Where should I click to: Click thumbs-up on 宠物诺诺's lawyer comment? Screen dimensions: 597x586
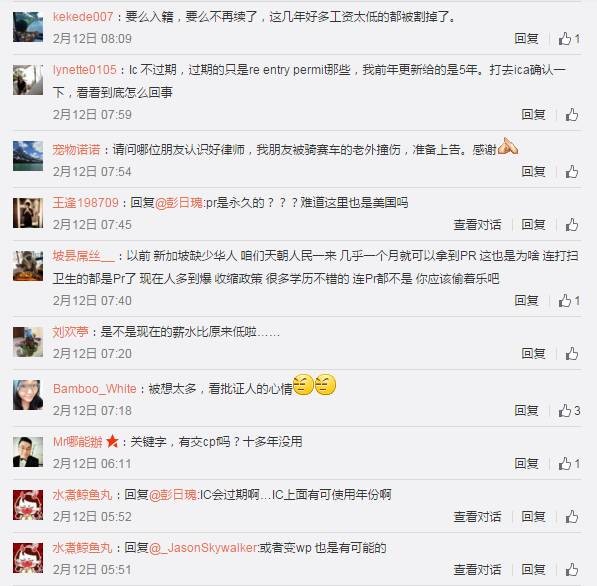571,172
